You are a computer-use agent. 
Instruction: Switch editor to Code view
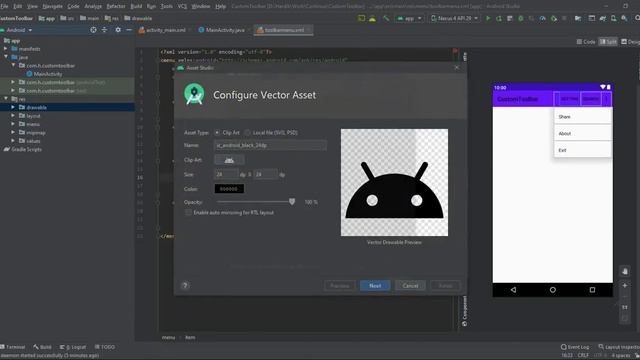586,42
